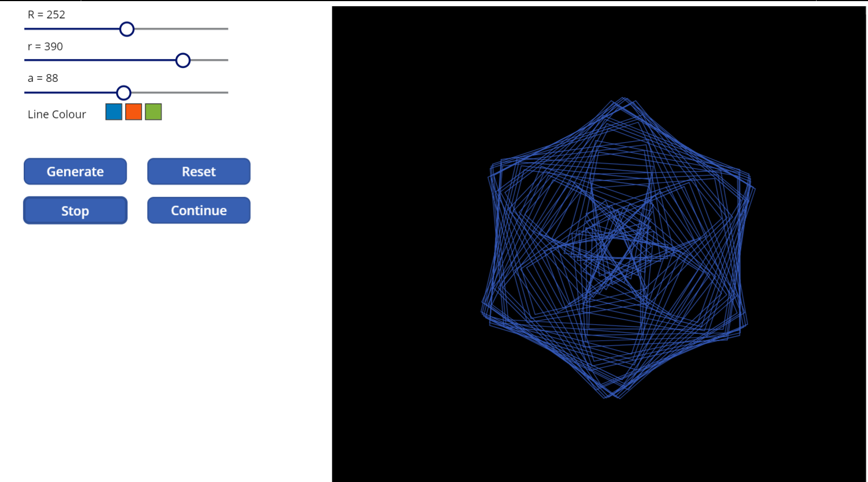Image resolution: width=868 pixels, height=482 pixels.
Task: Click the a slider handle at 88
Action: click(124, 92)
